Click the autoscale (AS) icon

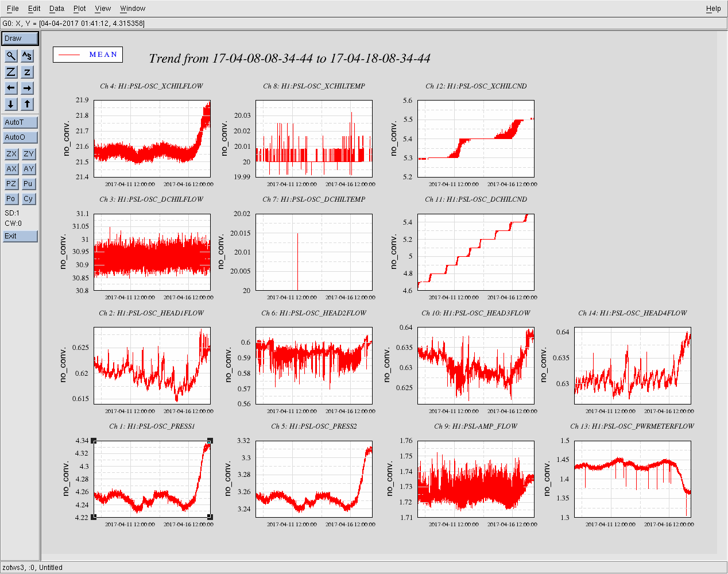27,56
